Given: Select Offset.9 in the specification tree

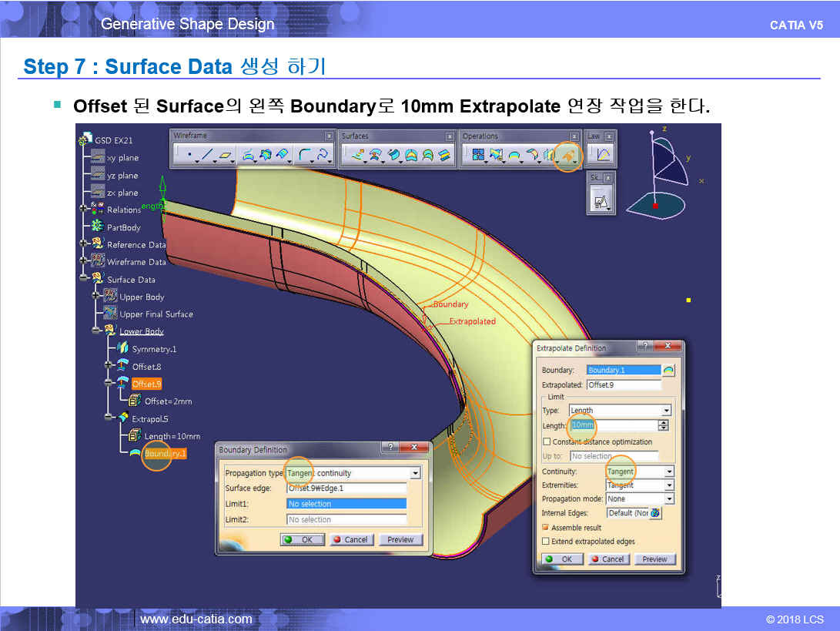Looking at the screenshot, I should 146,384.
